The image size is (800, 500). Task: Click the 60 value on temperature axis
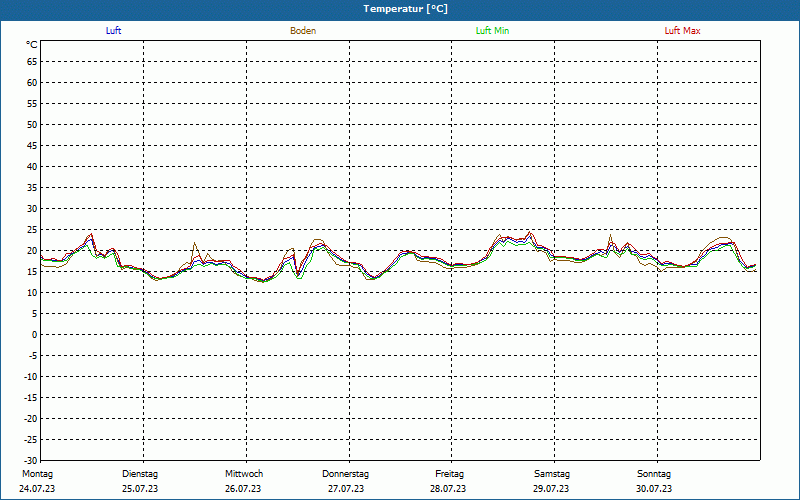pyautogui.click(x=32, y=83)
